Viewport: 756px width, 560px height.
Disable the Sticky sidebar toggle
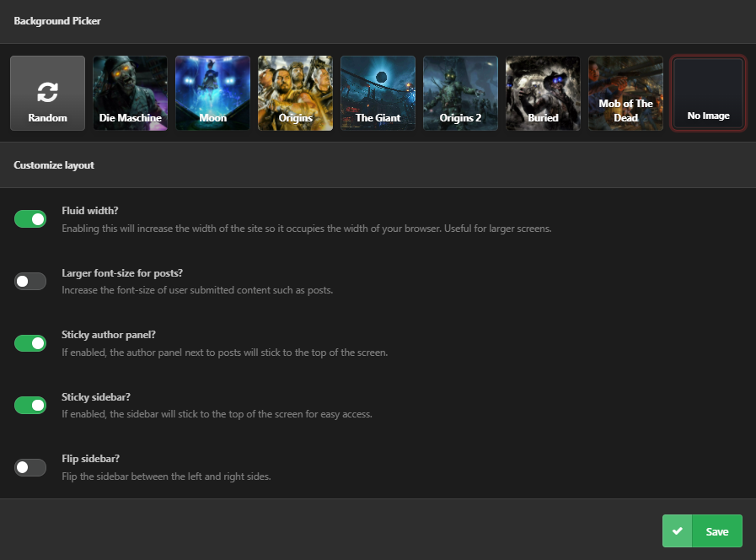[30, 405]
